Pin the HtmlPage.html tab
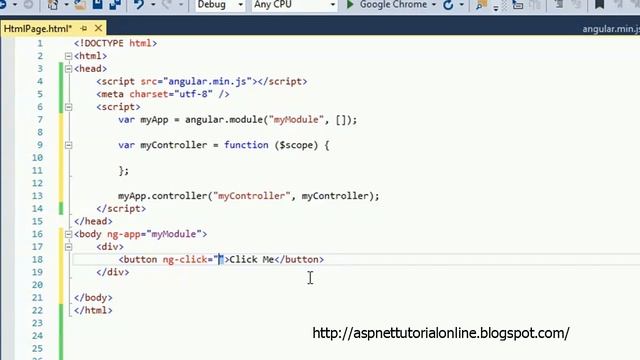This screenshot has width=640, height=360. coord(84,29)
